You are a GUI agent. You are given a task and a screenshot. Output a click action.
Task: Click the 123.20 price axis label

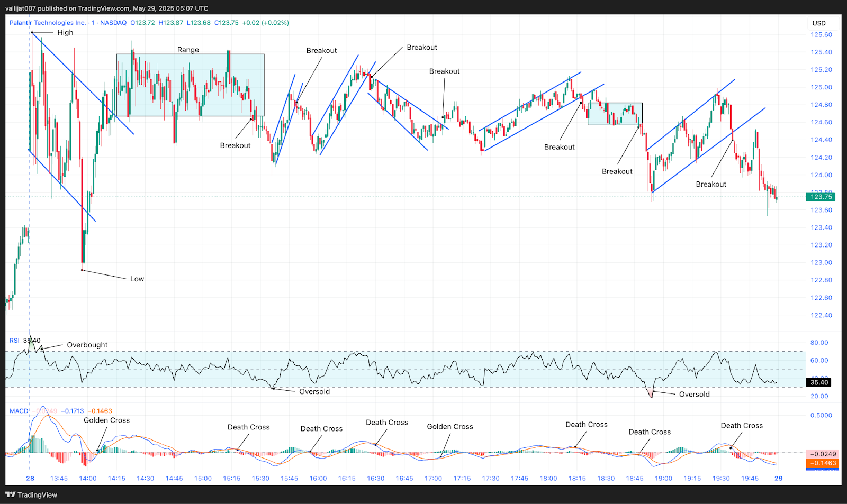point(821,245)
